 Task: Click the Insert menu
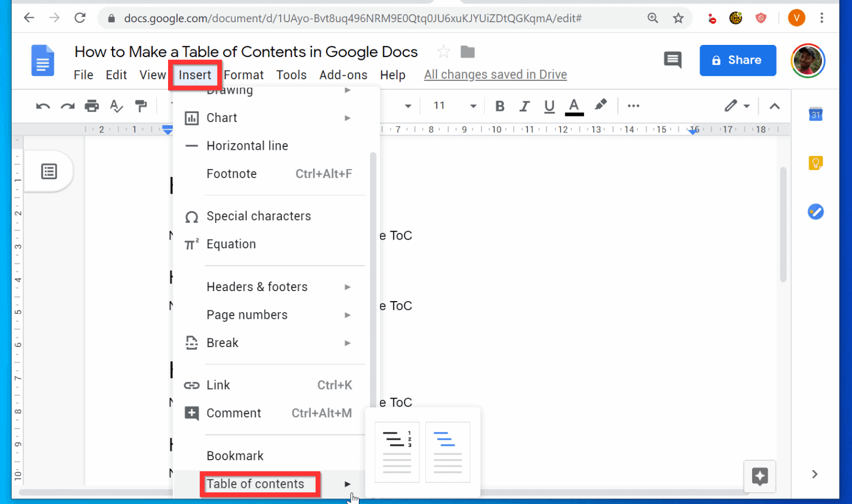tap(195, 75)
